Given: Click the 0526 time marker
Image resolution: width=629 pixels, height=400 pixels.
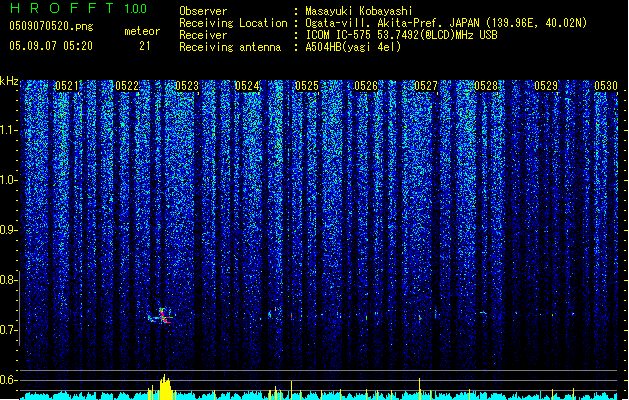Looking at the screenshot, I should point(366,86).
